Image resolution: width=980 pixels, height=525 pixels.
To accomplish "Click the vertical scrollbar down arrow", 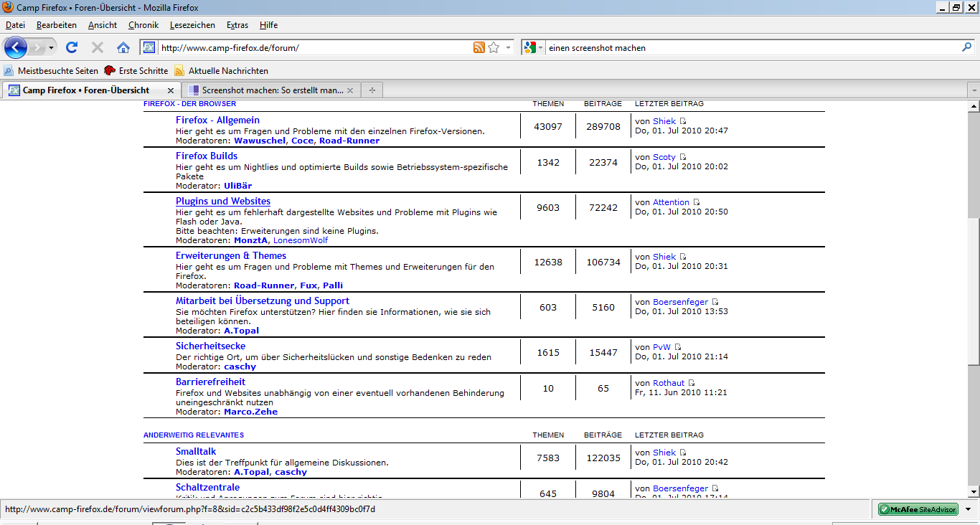I will tap(974, 492).
